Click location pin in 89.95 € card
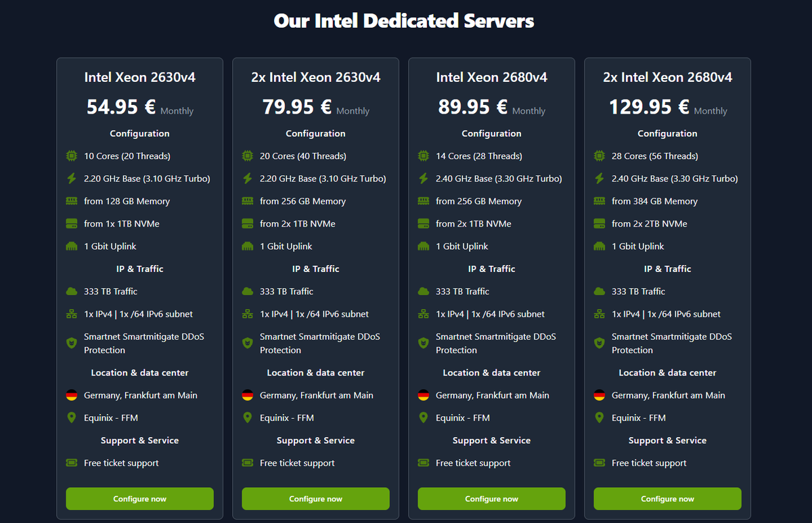This screenshot has width=812, height=523. point(423,417)
